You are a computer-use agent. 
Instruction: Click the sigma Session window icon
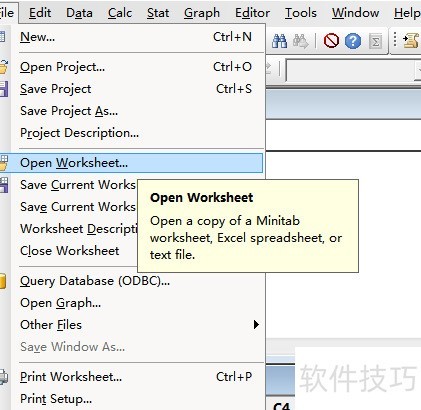[x=375, y=42]
